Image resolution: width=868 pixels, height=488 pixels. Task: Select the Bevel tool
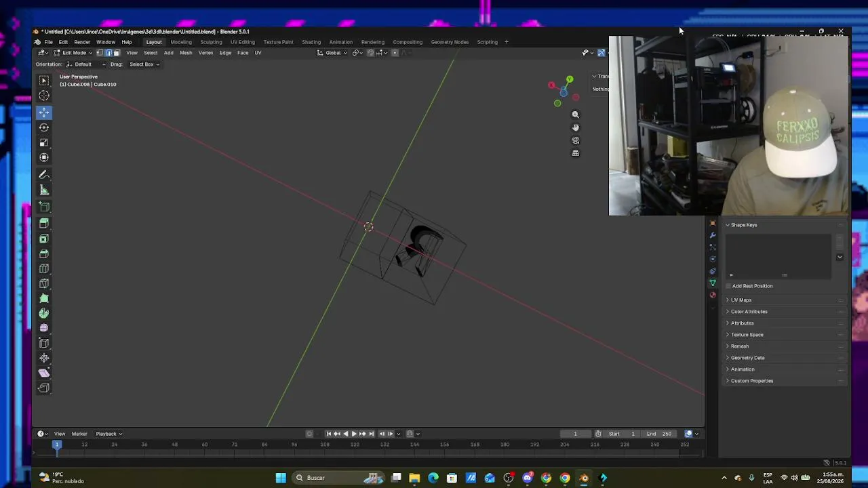tap(44, 253)
